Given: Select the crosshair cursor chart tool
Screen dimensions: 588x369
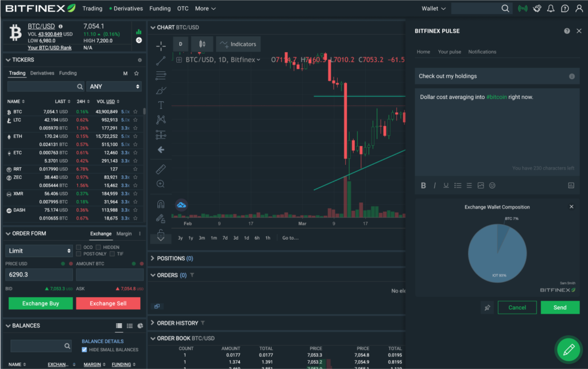Looking at the screenshot, I should coord(161,45).
